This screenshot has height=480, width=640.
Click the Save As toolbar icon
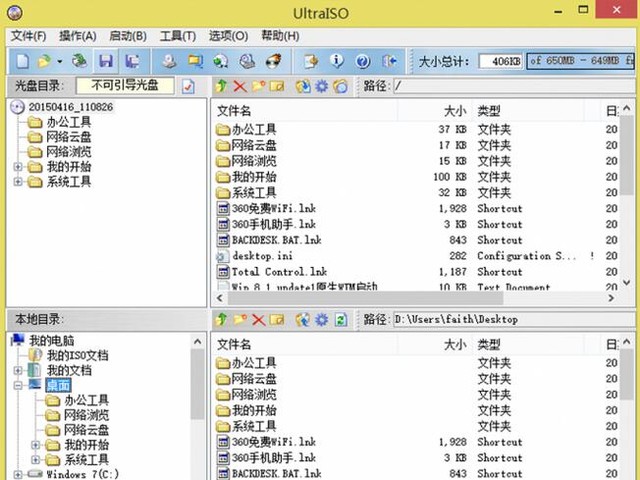(132, 62)
